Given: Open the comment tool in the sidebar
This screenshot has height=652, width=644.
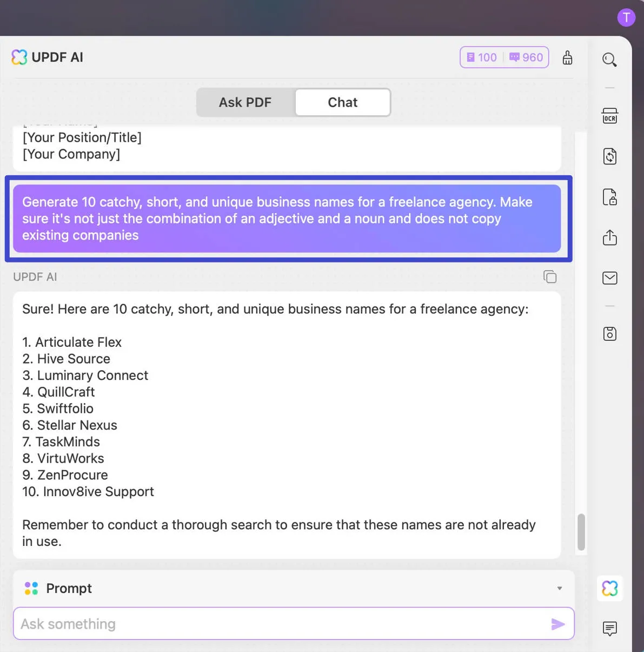Looking at the screenshot, I should coord(609,629).
